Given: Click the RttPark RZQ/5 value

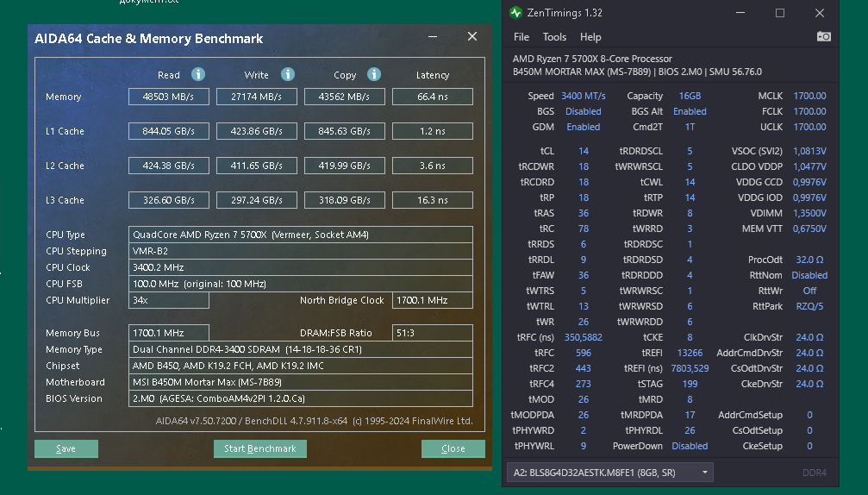Looking at the screenshot, I should tap(809, 306).
